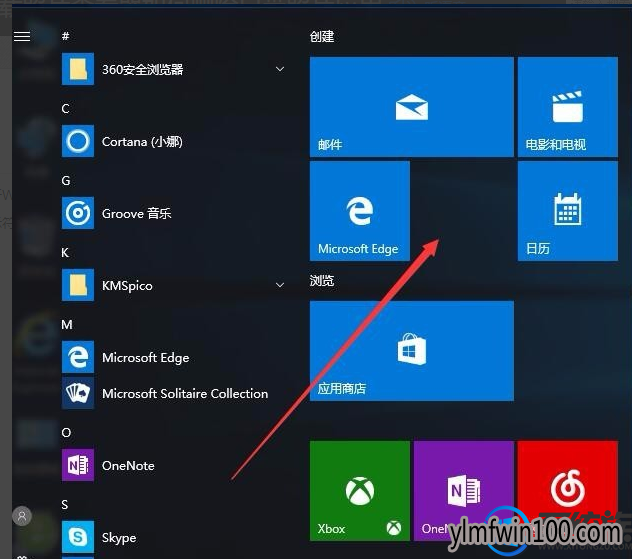Click the Cortana (小娜) label text
Screen dimensions: 632x559
(x=142, y=141)
